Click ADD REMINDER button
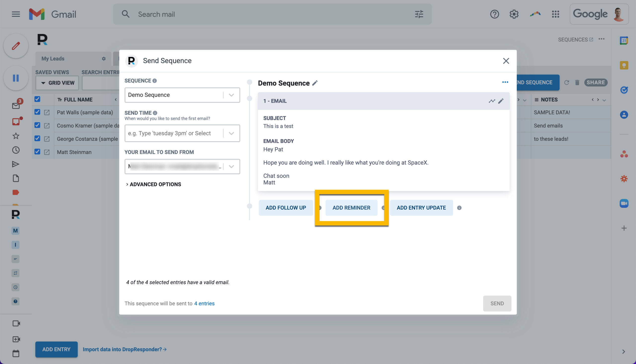The image size is (636, 364). coord(351,208)
